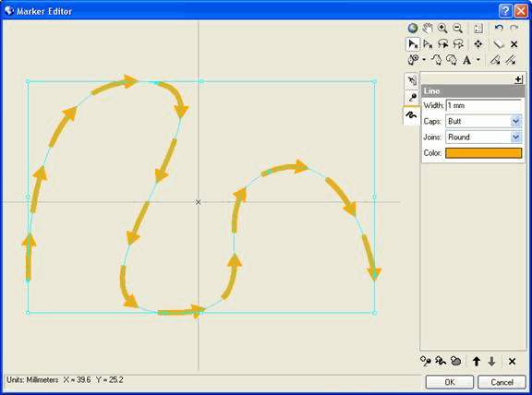Select the Text tool A icon
The height and width of the screenshot is (395, 532).
point(466,60)
